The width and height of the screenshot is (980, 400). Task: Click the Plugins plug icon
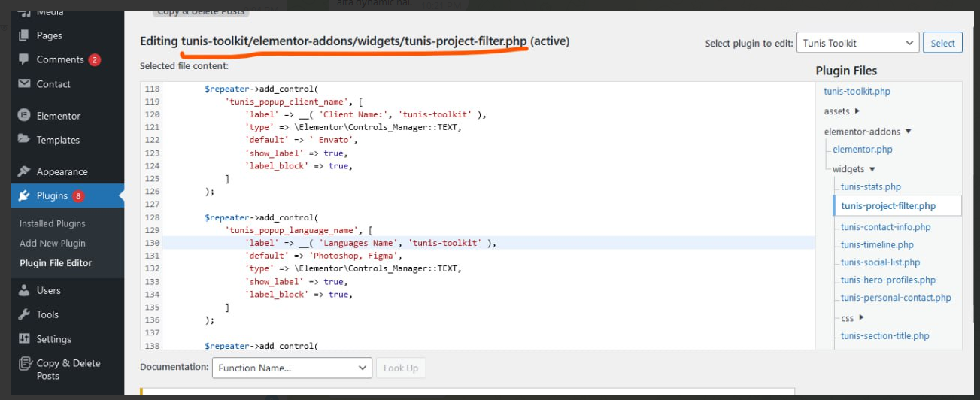click(x=24, y=195)
